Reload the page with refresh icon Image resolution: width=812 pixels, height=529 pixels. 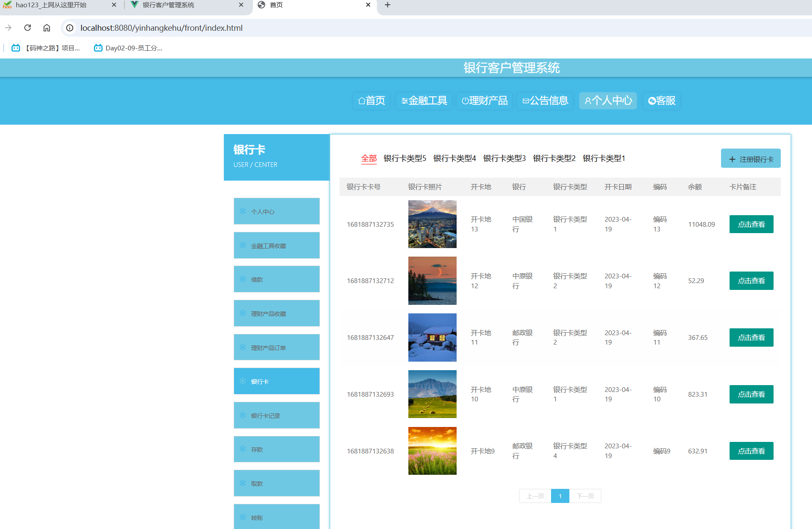click(28, 28)
